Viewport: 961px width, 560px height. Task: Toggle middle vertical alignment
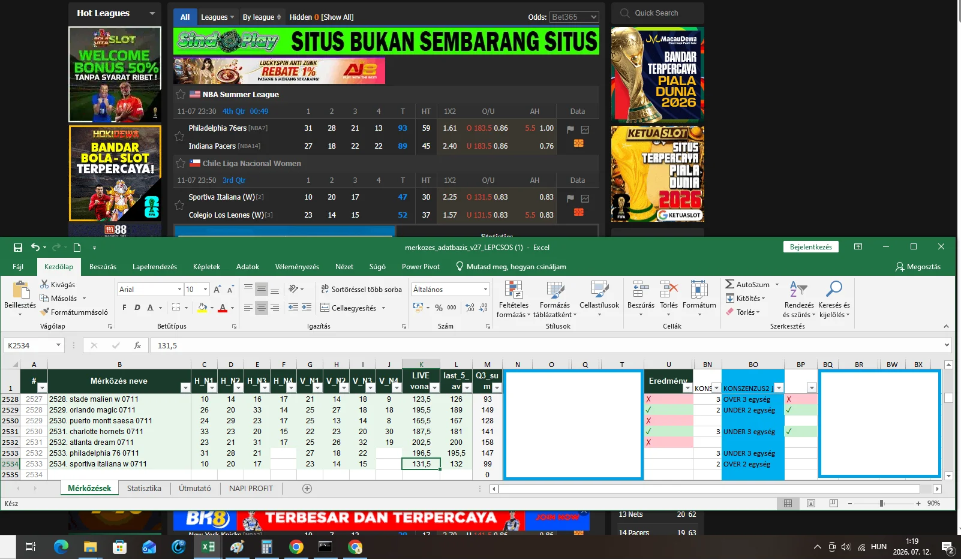[261, 290]
